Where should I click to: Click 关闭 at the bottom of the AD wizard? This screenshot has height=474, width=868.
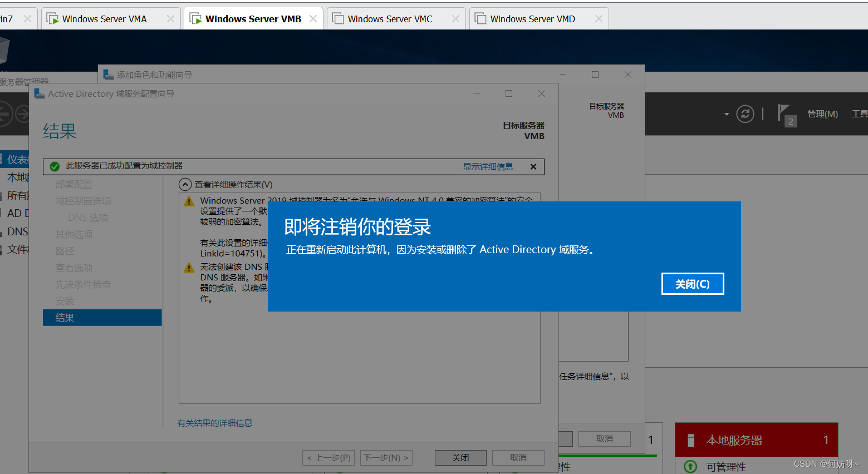coord(460,457)
